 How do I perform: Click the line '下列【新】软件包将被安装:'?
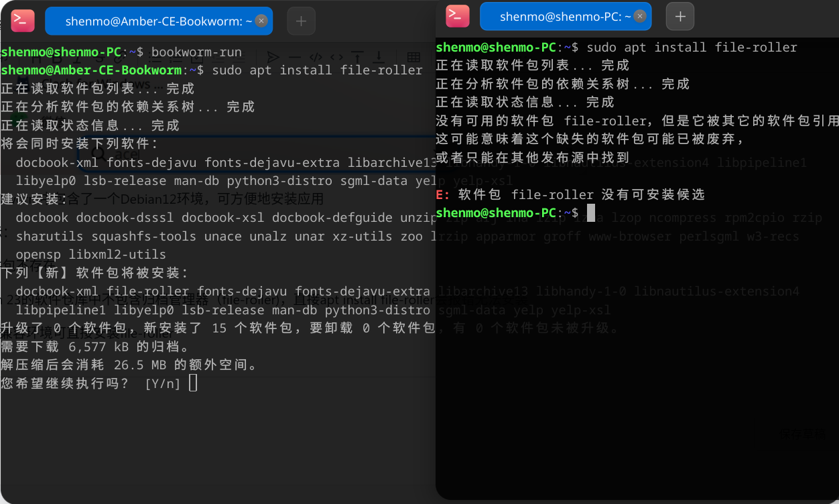point(95,273)
